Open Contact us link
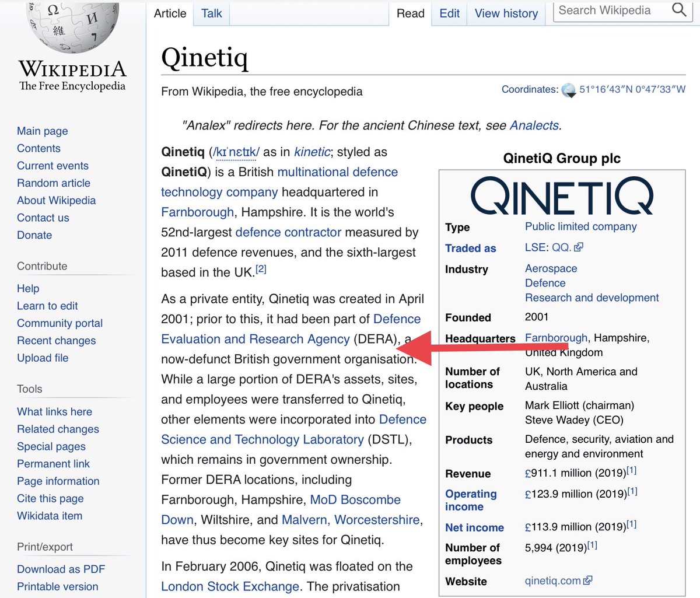Image resolution: width=700 pixels, height=598 pixels. [43, 218]
